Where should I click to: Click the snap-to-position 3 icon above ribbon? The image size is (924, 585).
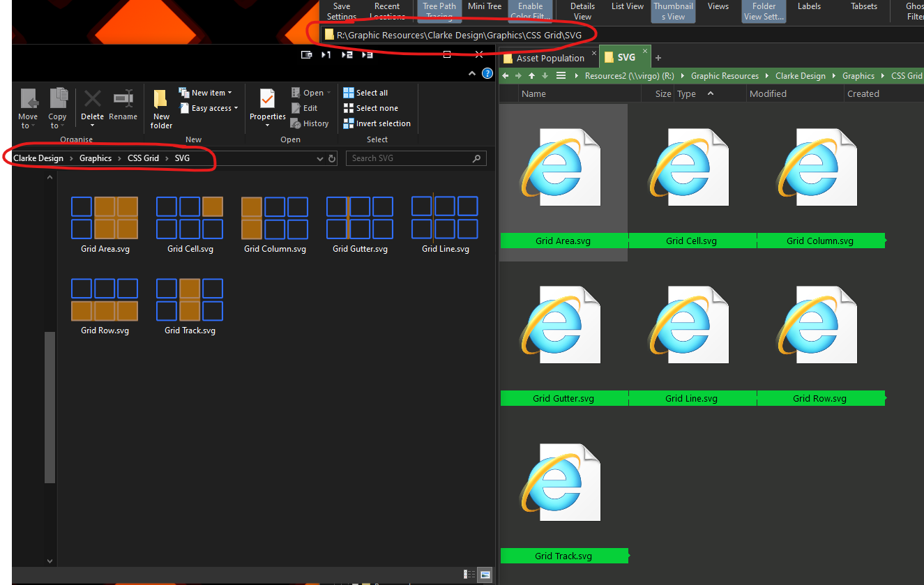[367, 54]
